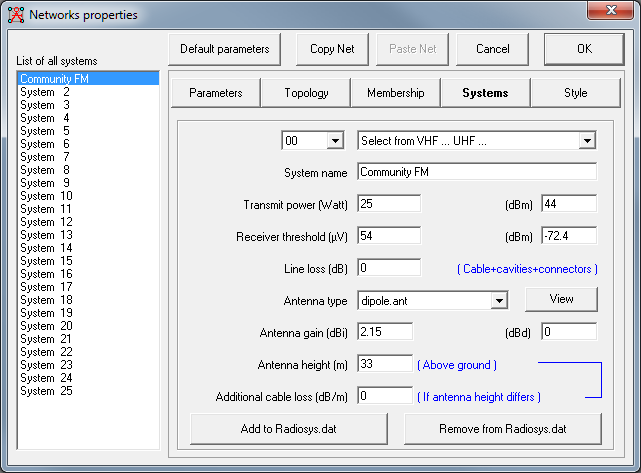Select System 11 in the list
The height and width of the screenshot is (473, 641).
[x=88, y=209]
